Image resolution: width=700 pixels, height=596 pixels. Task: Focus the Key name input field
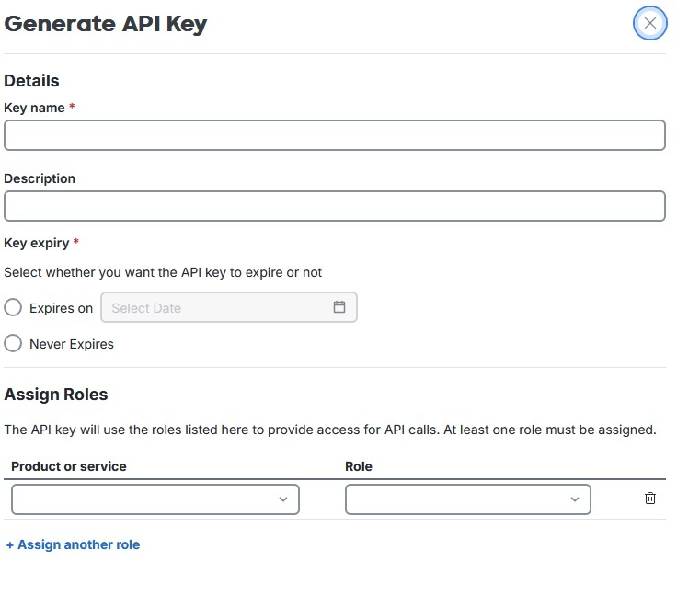[x=335, y=135]
